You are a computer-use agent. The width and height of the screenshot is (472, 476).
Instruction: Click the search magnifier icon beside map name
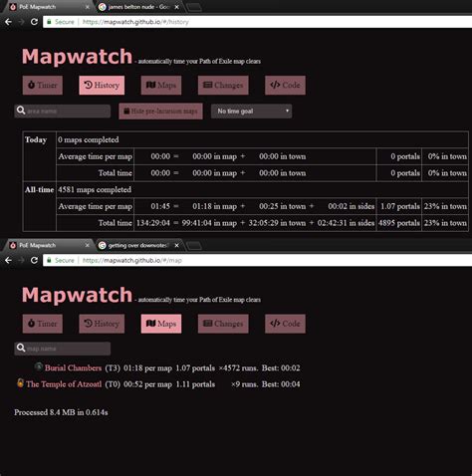tap(21, 348)
